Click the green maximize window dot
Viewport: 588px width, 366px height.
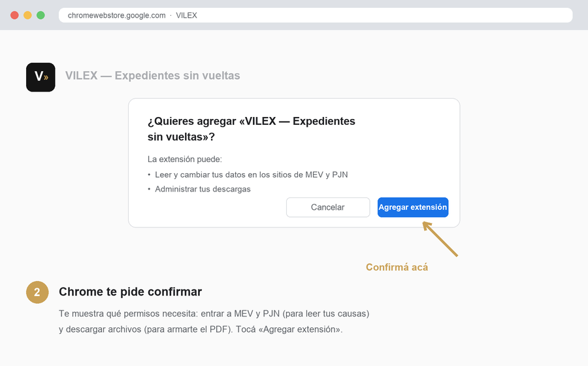point(41,16)
